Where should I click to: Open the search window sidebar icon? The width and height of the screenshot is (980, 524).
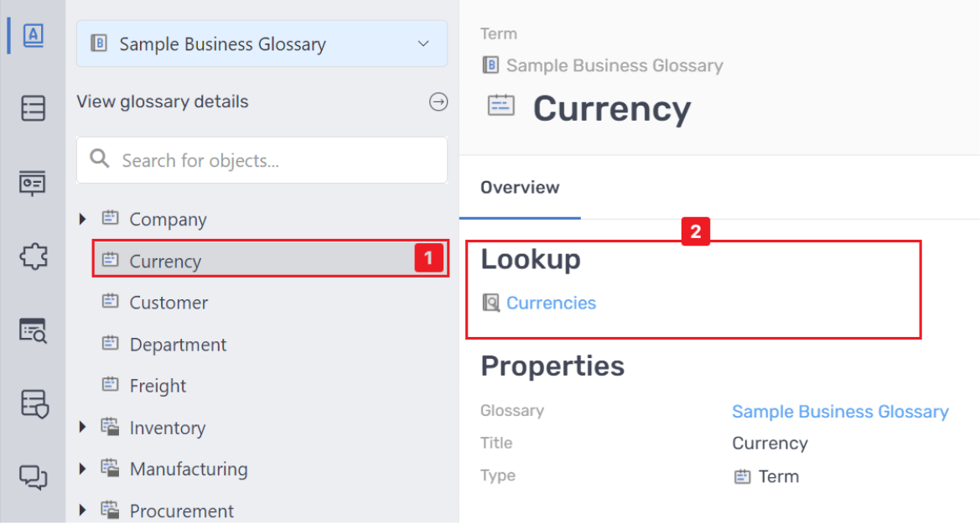pyautogui.click(x=33, y=330)
